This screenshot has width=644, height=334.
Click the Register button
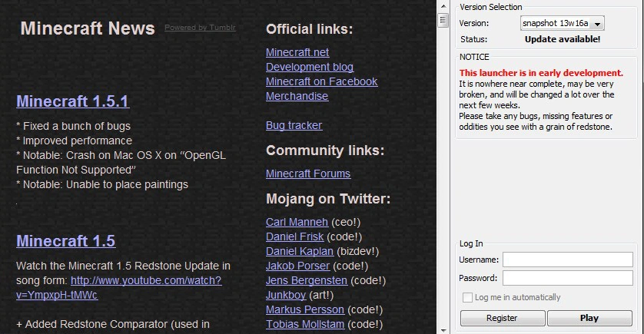503,318
